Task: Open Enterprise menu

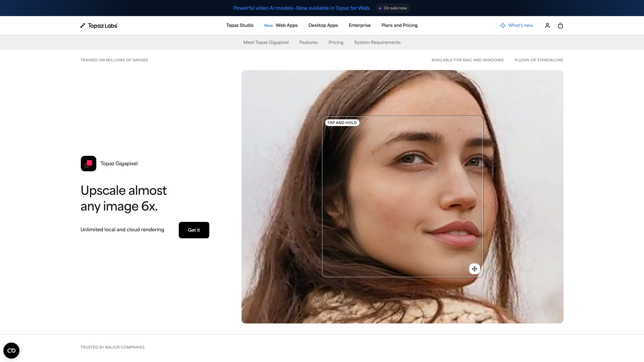Action: coord(360,25)
